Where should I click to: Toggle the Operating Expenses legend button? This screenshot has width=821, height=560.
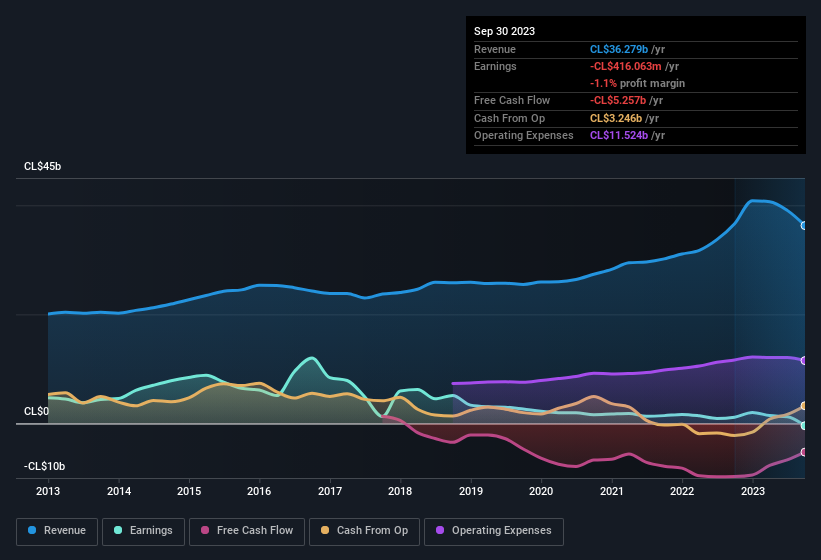[x=494, y=531]
